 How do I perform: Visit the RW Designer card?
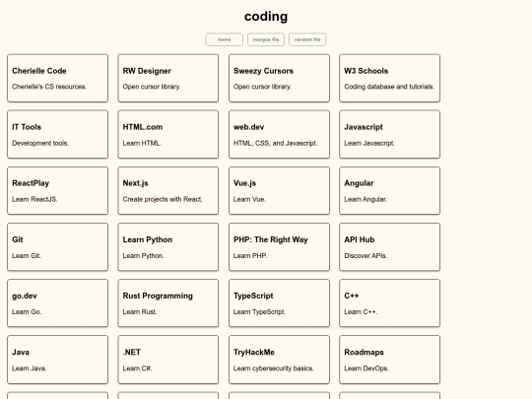(168, 78)
